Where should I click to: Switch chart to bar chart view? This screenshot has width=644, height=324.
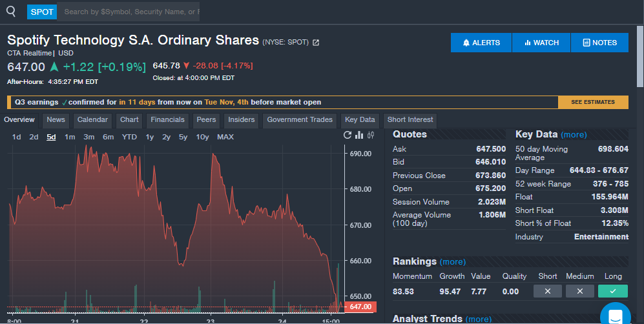point(360,136)
